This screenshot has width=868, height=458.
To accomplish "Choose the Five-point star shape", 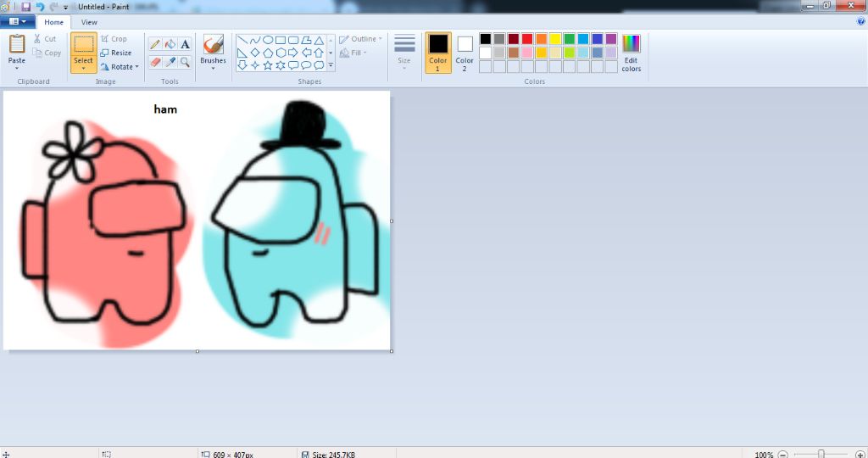I will (268, 65).
